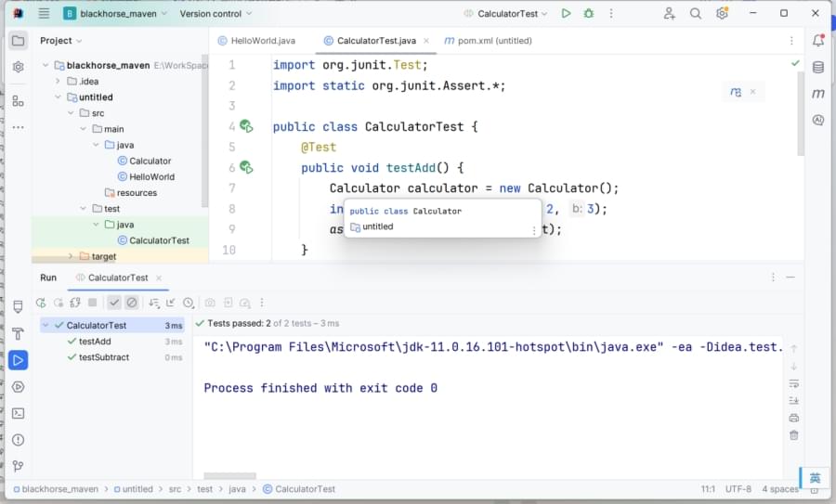Click the UTF-8 encoding in status bar
Screen dimensions: 836x504
coord(738,489)
